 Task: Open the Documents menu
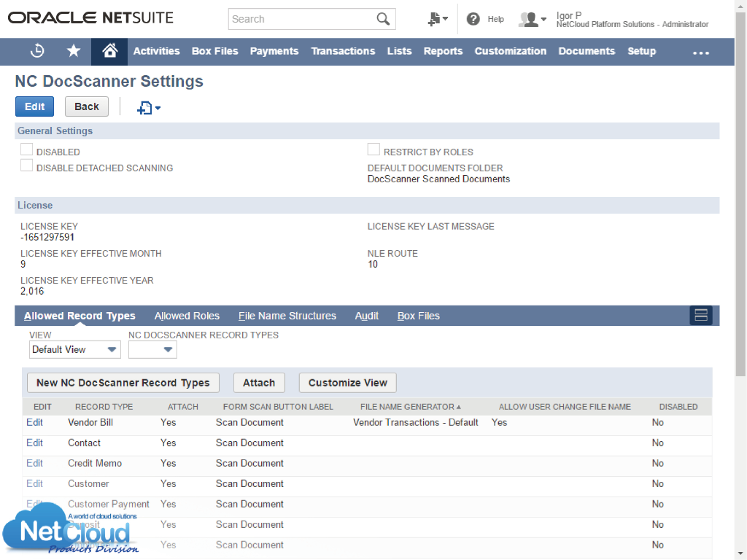pos(587,51)
